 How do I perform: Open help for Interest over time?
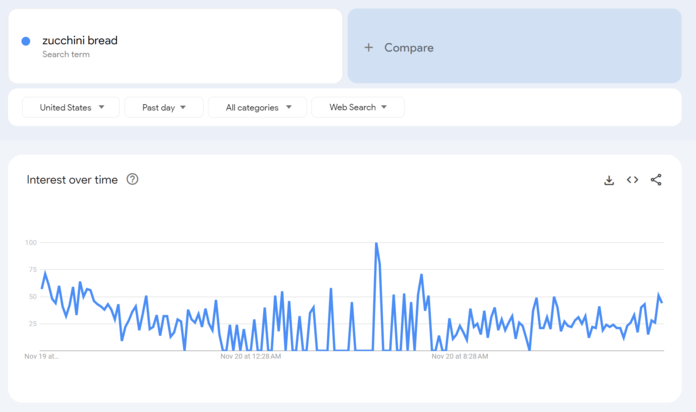click(132, 180)
